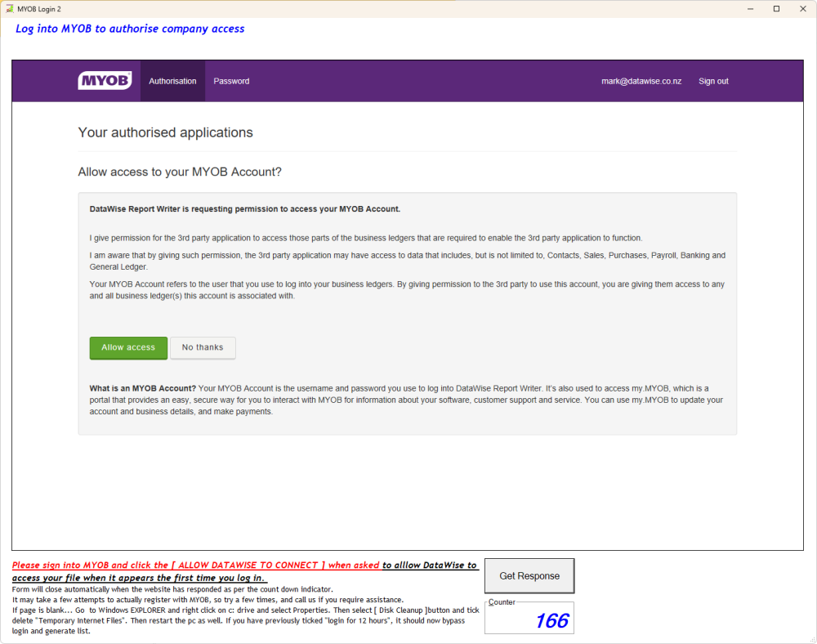The width and height of the screenshot is (817, 644).
Task: Click the MYOB Login 2 window icon
Action: tap(9, 9)
